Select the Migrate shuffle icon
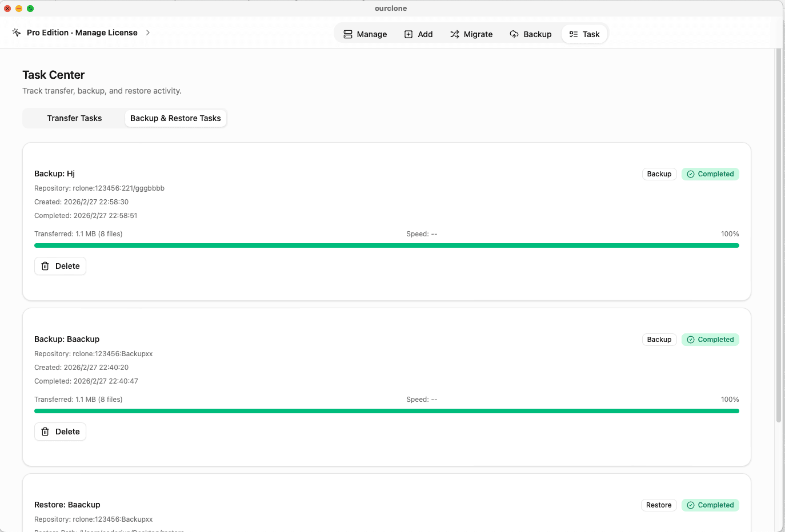 coord(455,34)
